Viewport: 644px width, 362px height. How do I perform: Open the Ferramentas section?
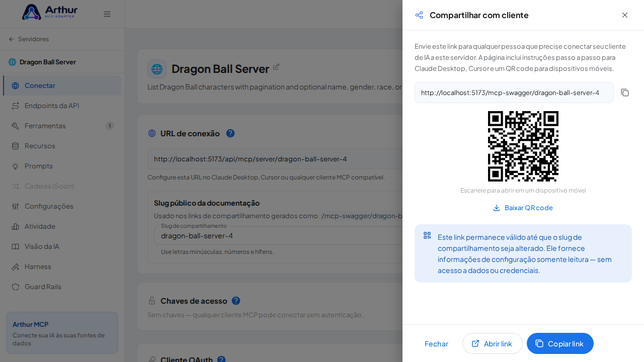click(x=62, y=126)
